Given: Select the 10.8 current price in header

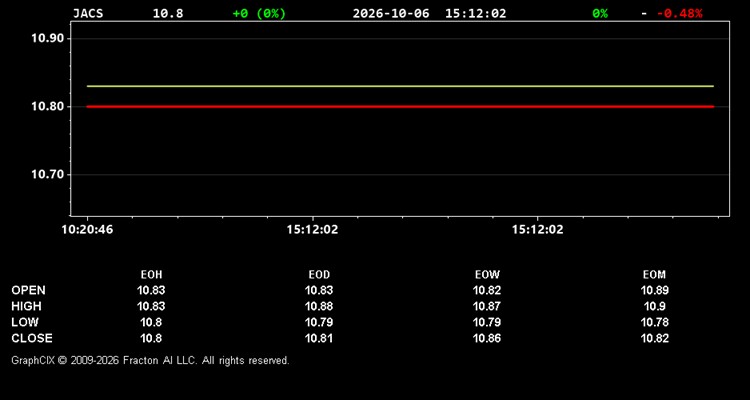Looking at the screenshot, I should click(x=168, y=13).
